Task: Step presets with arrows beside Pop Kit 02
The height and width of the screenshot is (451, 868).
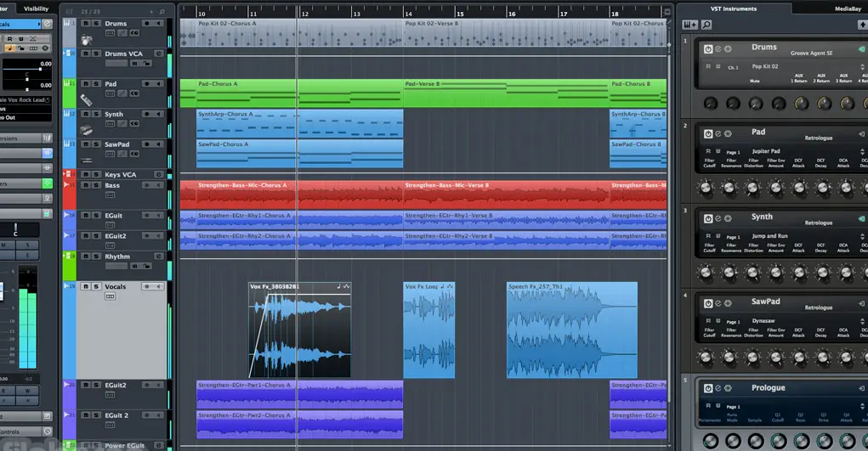Action: [862, 66]
